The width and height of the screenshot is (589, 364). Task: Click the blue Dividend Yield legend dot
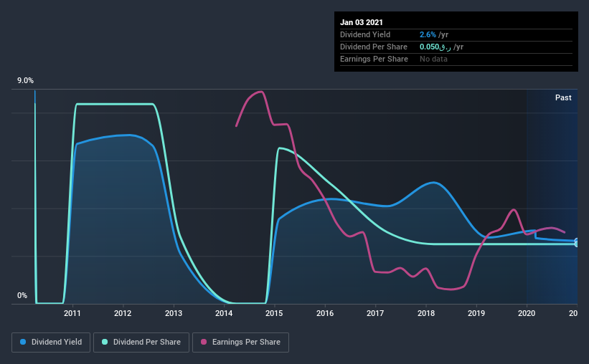click(23, 342)
